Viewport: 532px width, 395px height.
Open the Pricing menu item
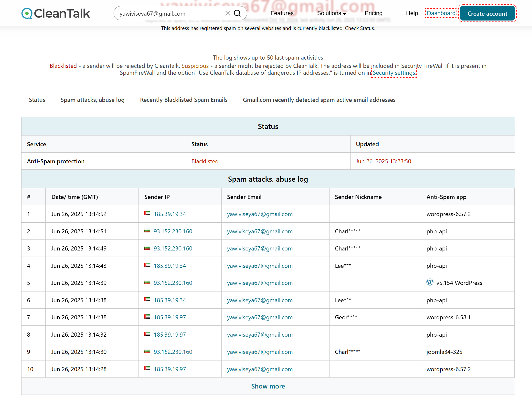[x=373, y=13]
